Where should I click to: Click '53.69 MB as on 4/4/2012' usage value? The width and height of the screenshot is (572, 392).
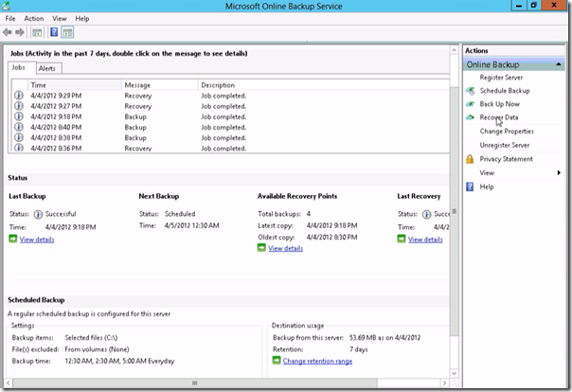384,338
